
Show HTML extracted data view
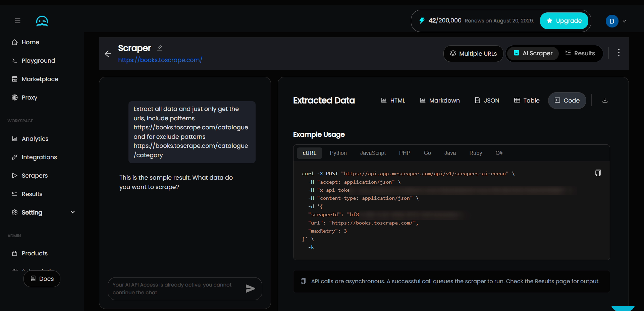[x=393, y=101]
